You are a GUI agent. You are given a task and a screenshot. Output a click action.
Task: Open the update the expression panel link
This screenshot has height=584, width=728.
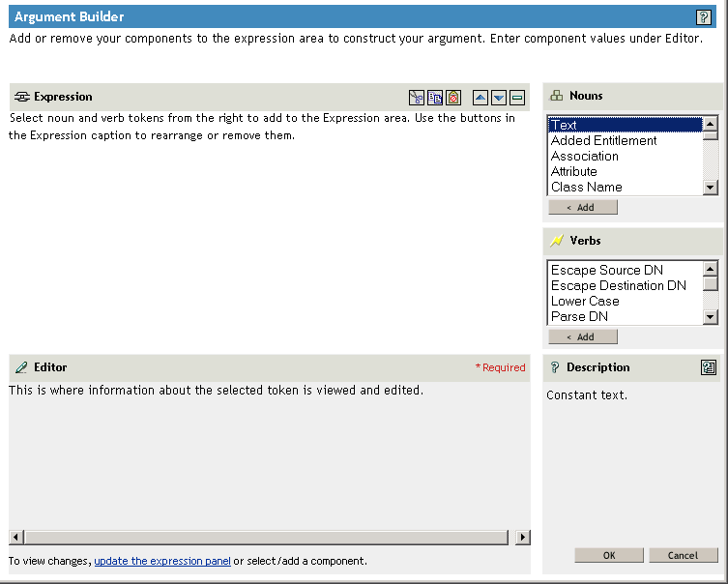coord(162,561)
